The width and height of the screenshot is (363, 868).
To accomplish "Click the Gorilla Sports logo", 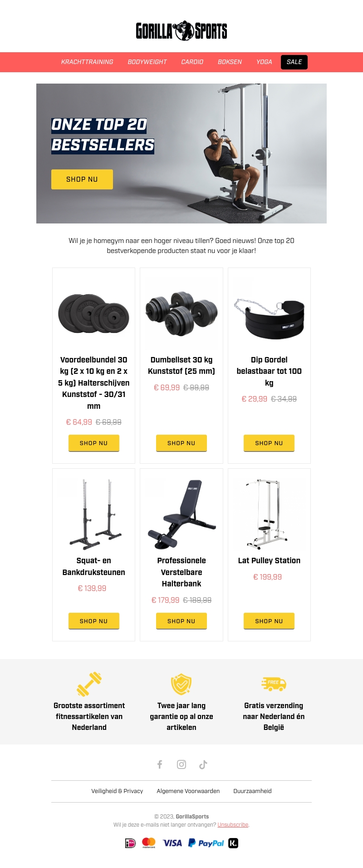I will click(x=181, y=31).
